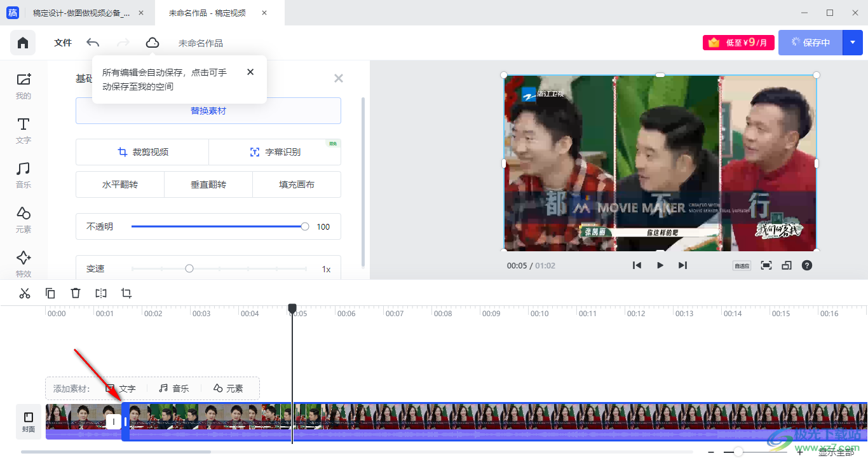Play the video preview

[660, 265]
